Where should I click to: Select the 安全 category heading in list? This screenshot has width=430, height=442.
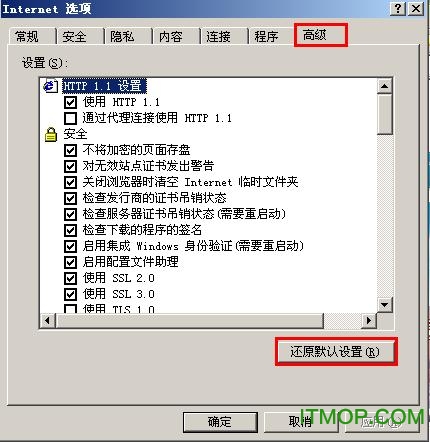[75, 135]
